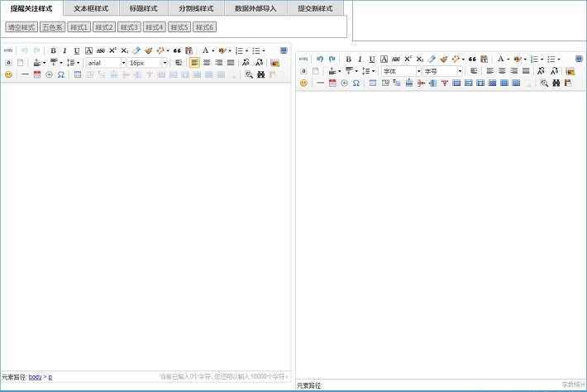Click redo arrow in right editor toolbar
The width and height of the screenshot is (587, 392).
332,60
